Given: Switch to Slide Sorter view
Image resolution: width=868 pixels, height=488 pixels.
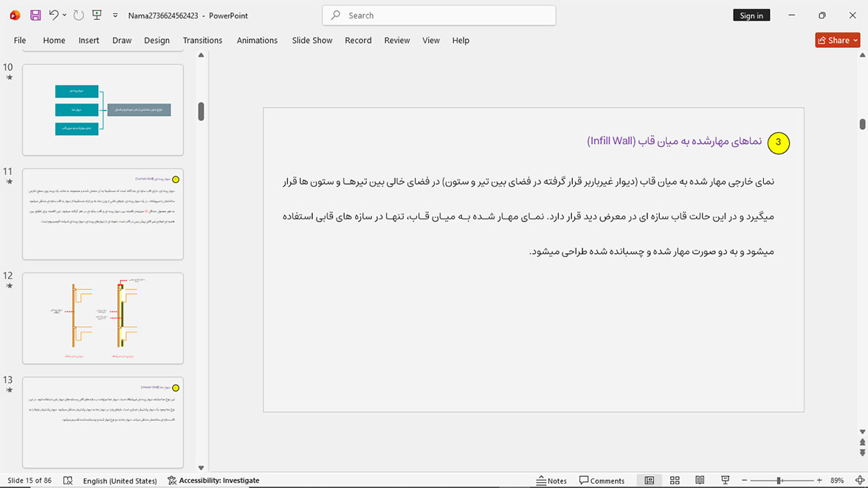Looking at the screenshot, I should coord(675,480).
